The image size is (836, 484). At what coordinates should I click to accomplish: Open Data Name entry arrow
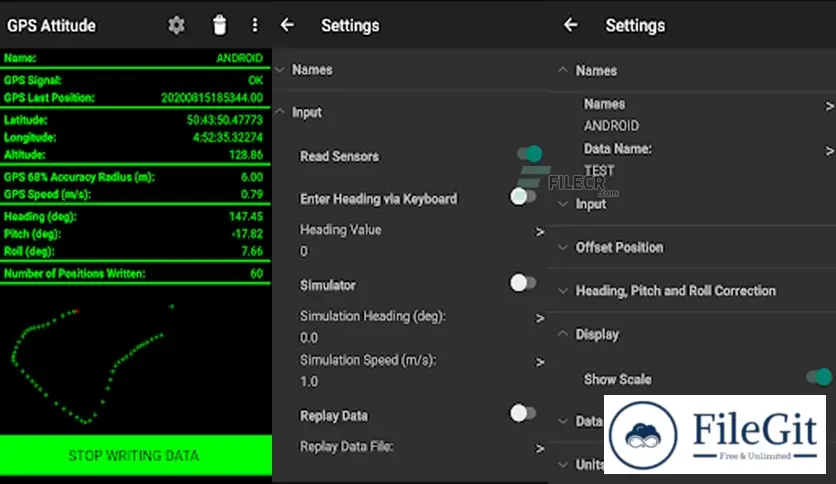tap(829, 151)
